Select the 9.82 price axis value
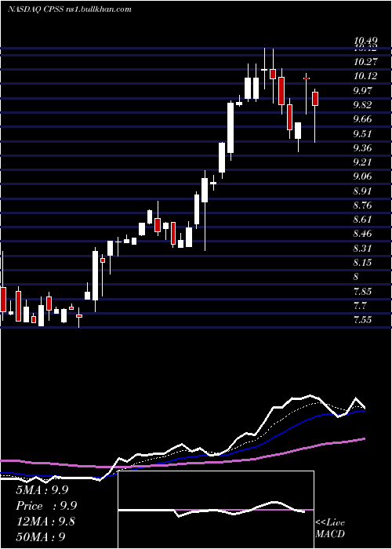 tap(364, 105)
